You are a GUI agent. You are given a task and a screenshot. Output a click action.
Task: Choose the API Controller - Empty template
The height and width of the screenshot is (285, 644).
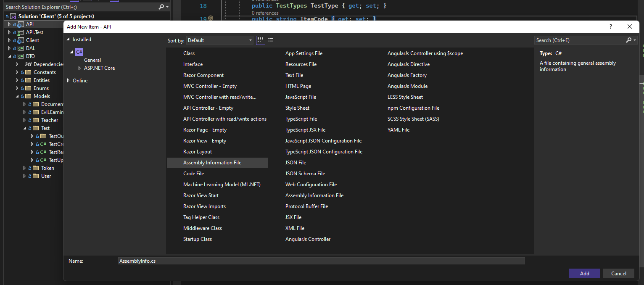tap(208, 108)
